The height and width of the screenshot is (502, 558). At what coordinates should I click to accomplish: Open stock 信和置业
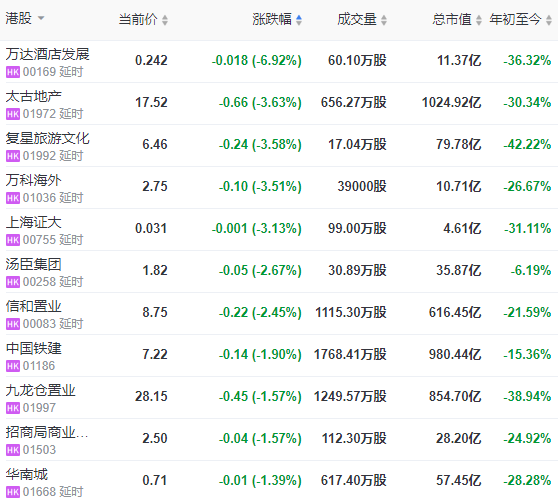click(33, 306)
